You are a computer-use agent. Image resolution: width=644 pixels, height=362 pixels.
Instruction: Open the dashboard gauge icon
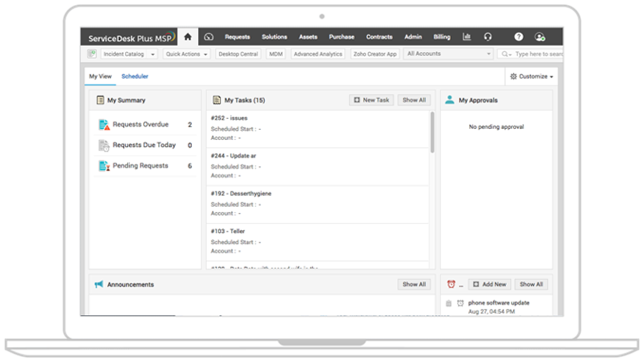click(209, 37)
